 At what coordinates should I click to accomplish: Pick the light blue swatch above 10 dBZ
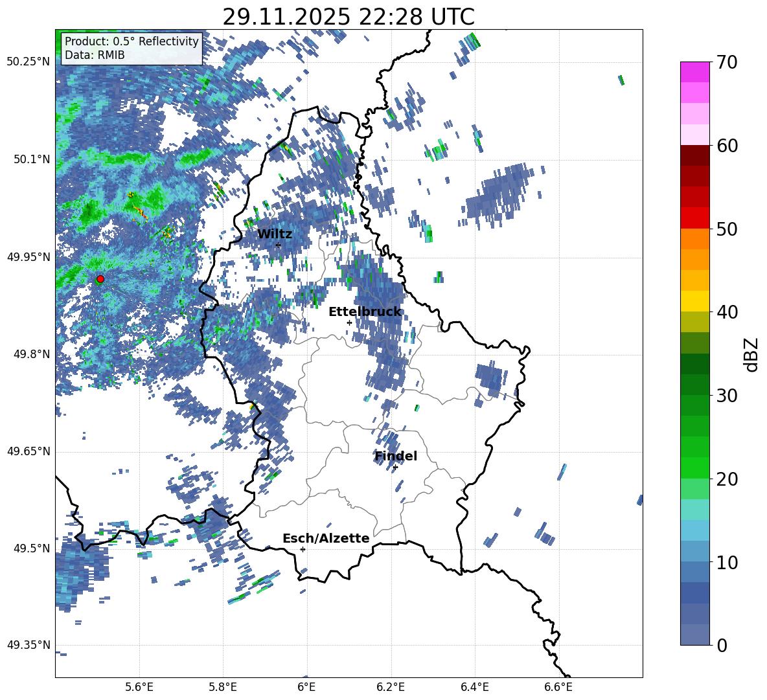tap(695, 530)
